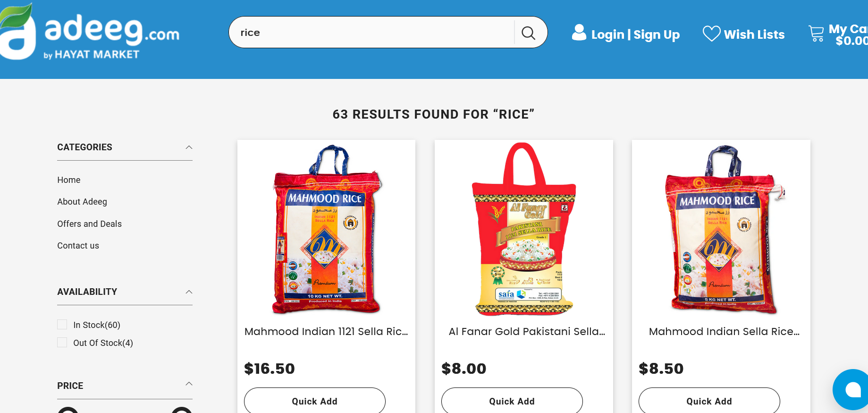868x413 pixels.
Task: Collapse the Categories section chevron
Action: point(189,147)
